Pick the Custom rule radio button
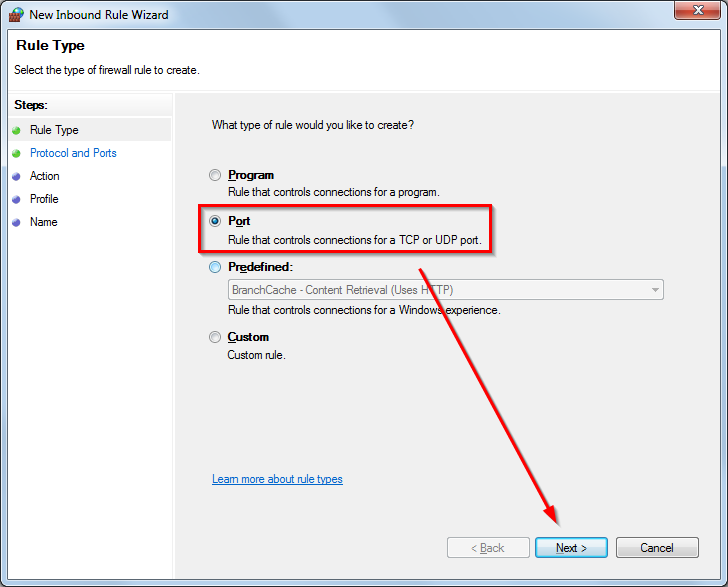 (x=215, y=337)
